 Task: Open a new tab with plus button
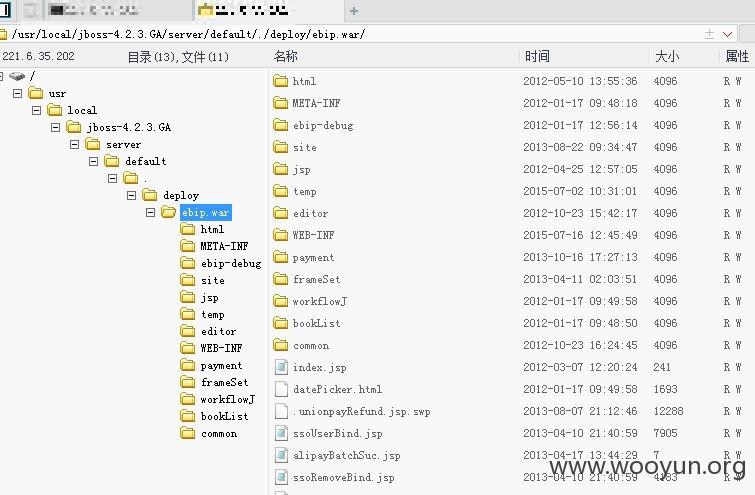pos(354,11)
